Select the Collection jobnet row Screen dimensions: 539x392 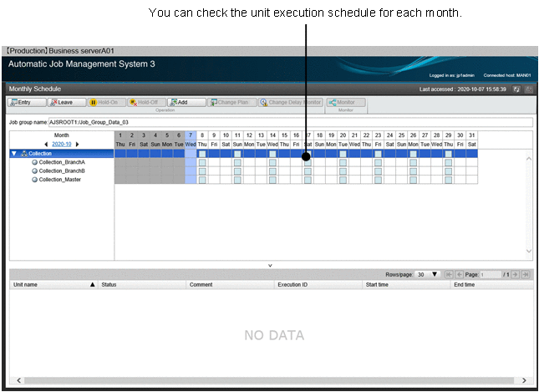pyautogui.click(x=62, y=154)
